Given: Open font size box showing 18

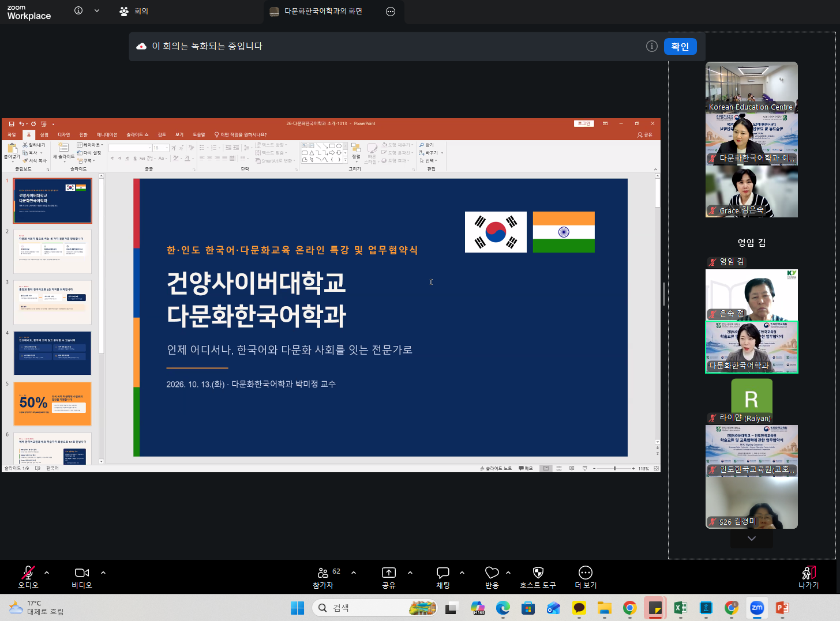Looking at the screenshot, I should (x=160, y=148).
